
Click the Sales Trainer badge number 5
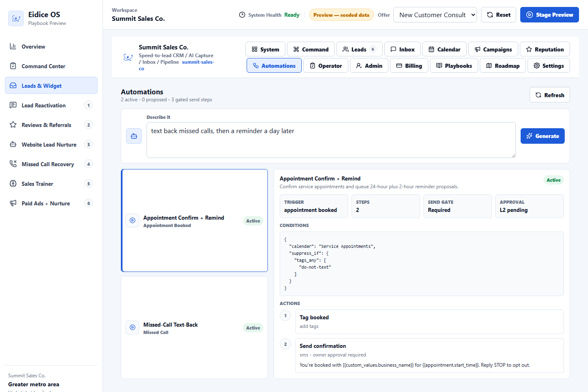click(89, 184)
